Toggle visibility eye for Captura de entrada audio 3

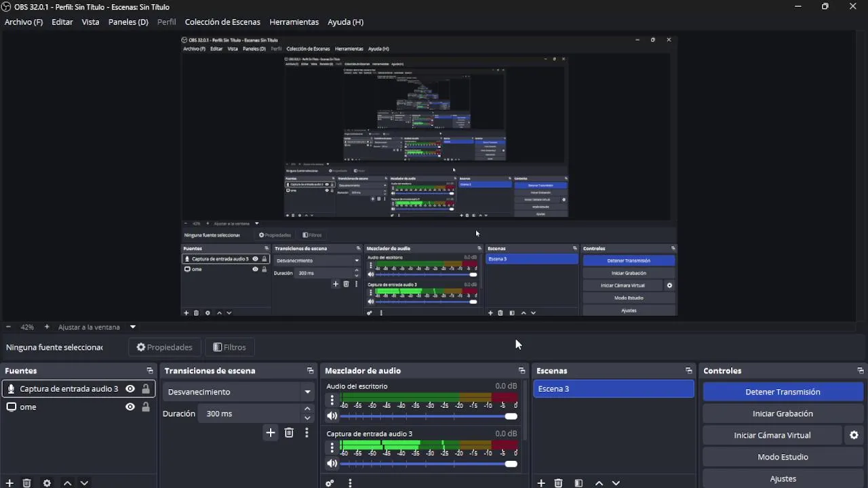pyautogui.click(x=130, y=389)
